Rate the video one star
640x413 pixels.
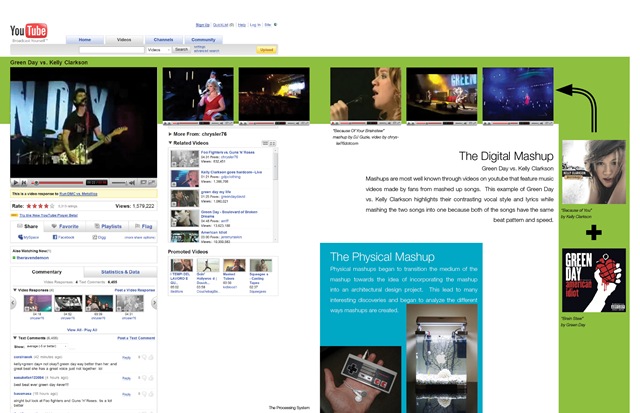click(29, 206)
